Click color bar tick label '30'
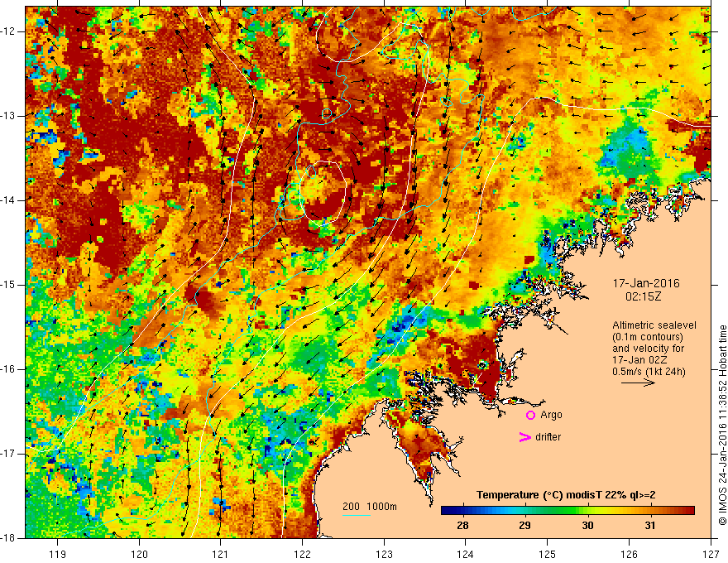The image size is (728, 563). click(588, 526)
